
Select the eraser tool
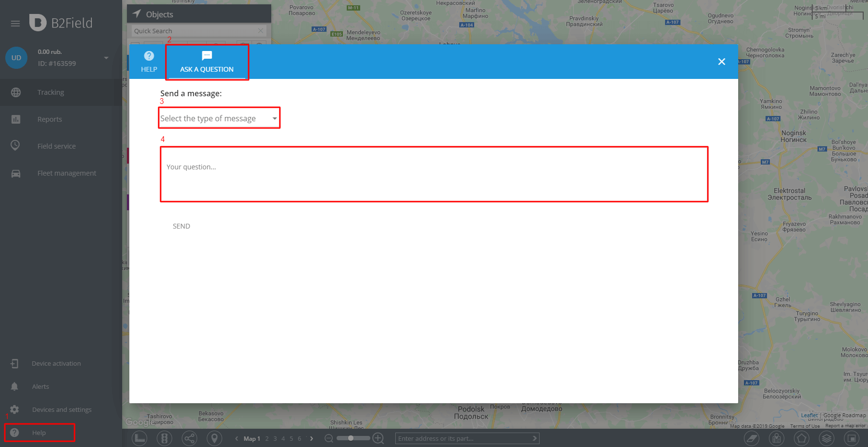[752, 438]
